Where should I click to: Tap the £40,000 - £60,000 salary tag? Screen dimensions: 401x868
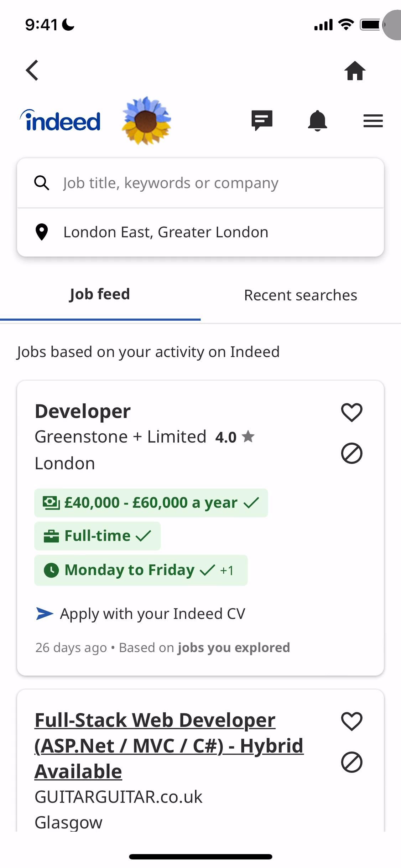point(151,503)
